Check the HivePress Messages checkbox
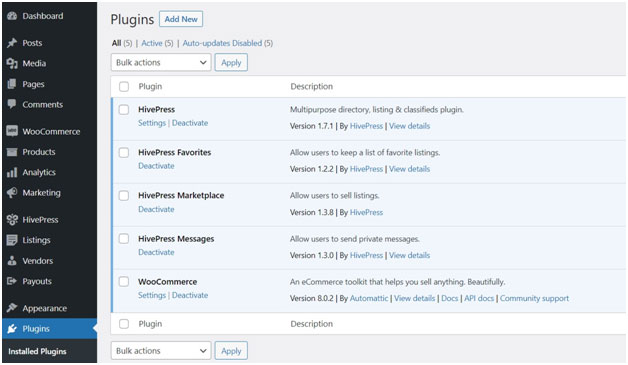This screenshot has height=365, width=628. pyautogui.click(x=124, y=239)
